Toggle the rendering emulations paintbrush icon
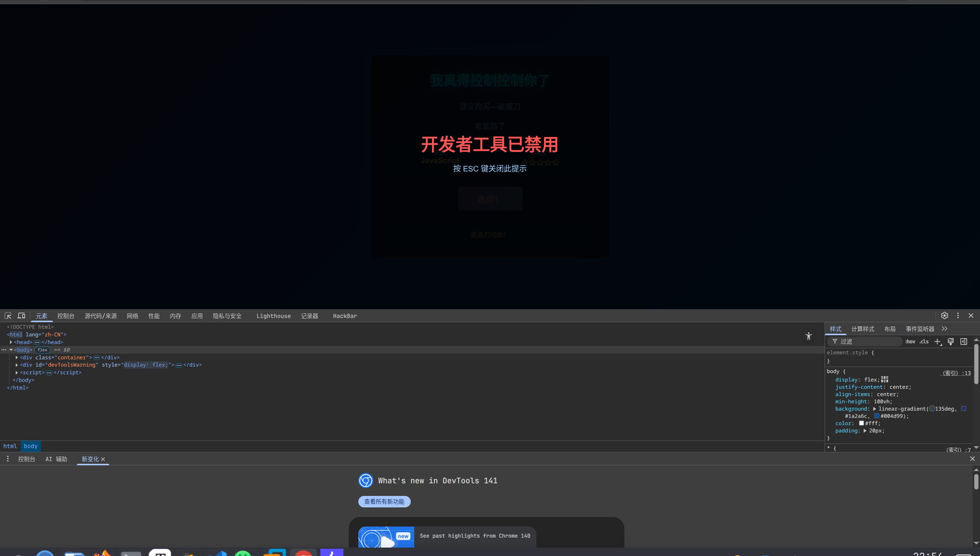Image resolution: width=980 pixels, height=556 pixels. pos(951,342)
